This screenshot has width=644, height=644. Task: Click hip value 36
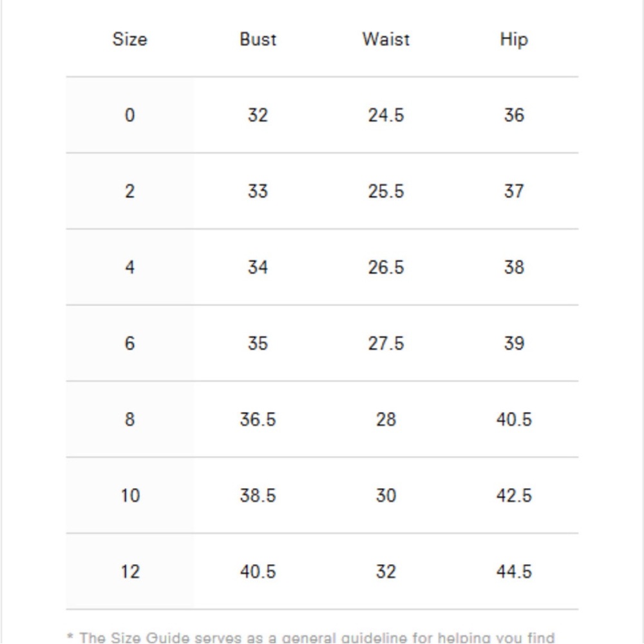click(514, 115)
